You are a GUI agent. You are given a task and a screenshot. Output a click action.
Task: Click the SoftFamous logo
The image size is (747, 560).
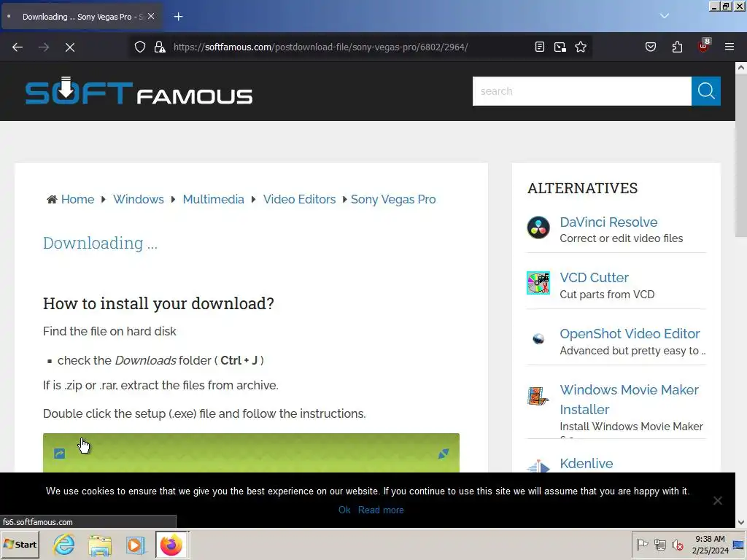(x=139, y=91)
